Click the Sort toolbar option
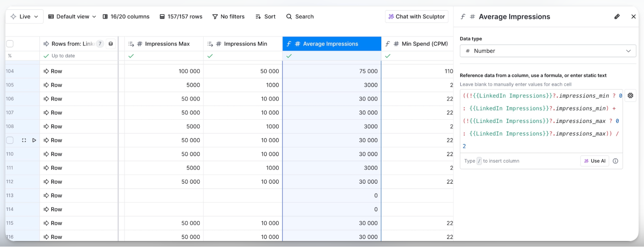Image resolution: width=644 pixels, height=247 pixels. pos(265,16)
